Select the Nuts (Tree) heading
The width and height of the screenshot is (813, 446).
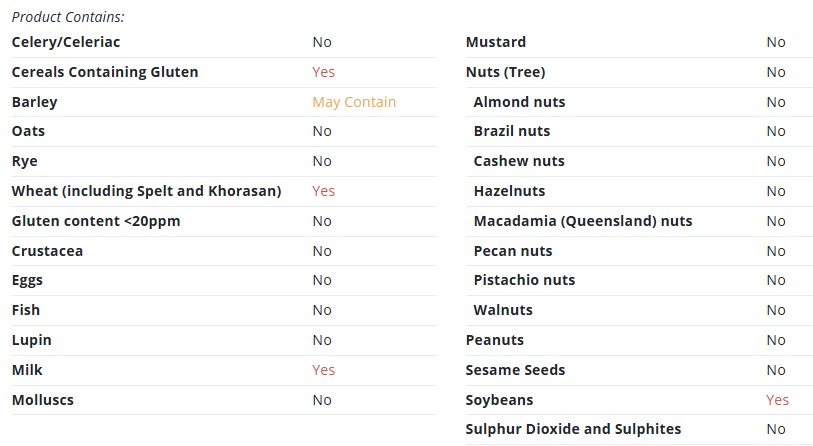(x=506, y=72)
